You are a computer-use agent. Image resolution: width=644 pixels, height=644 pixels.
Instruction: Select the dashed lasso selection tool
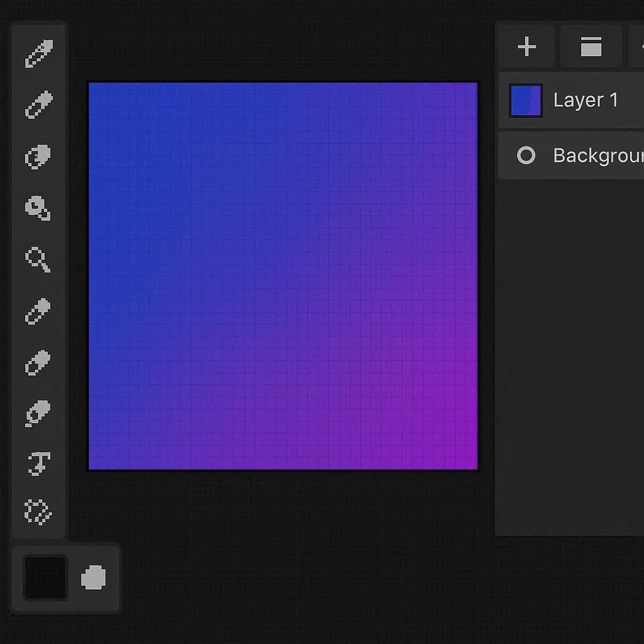click(38, 513)
